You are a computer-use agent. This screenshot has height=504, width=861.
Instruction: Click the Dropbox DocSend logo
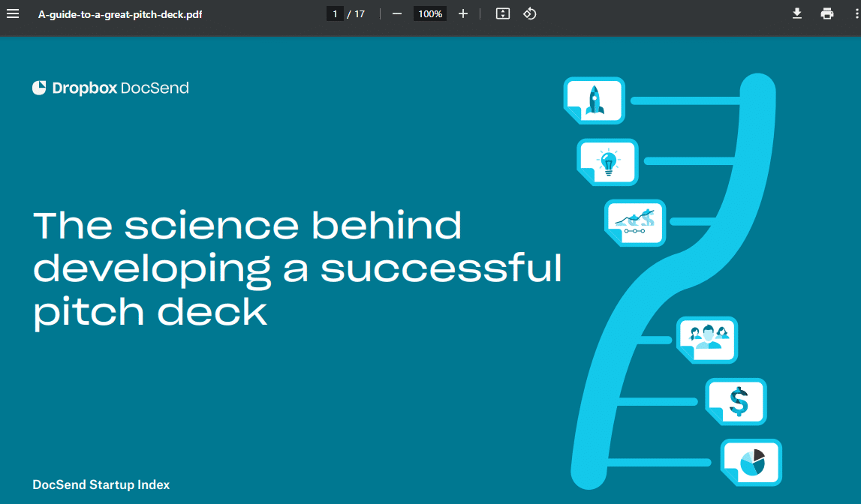coord(110,88)
